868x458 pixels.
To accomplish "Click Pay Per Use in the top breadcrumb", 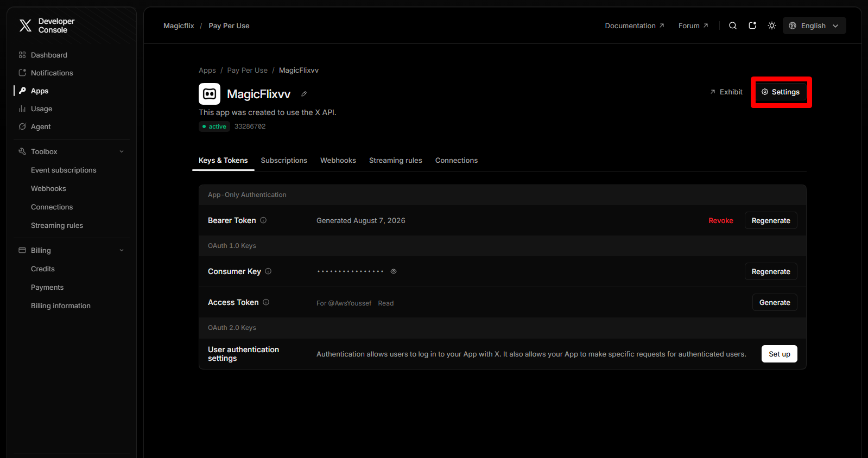I will tap(229, 26).
